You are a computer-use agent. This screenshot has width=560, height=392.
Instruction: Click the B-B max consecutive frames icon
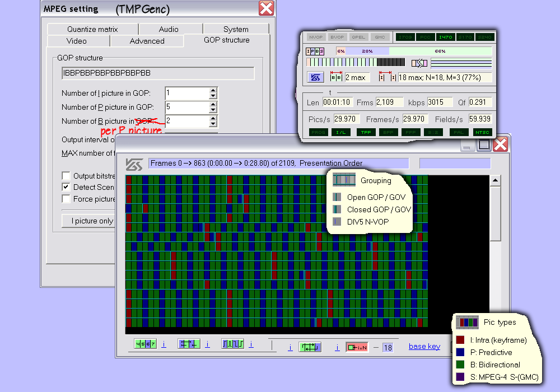(x=335, y=76)
